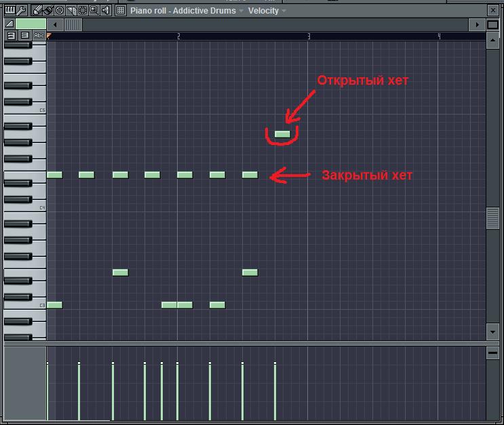Toggle the slide note triangle button

[x=9, y=24]
